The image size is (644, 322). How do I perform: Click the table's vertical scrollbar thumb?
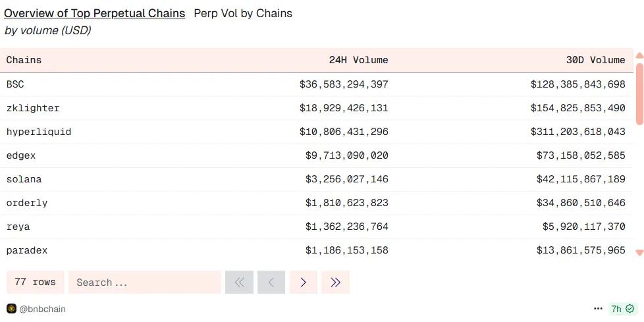pyautogui.click(x=639, y=92)
